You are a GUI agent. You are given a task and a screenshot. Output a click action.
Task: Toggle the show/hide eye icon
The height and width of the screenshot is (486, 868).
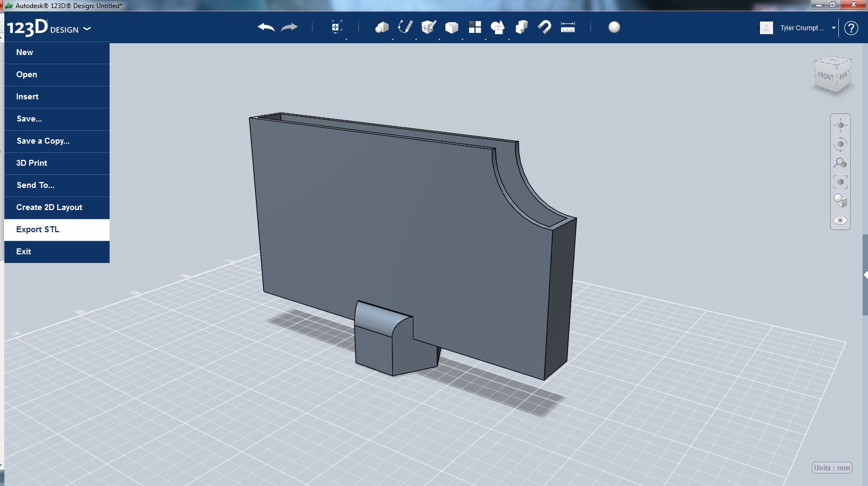[x=840, y=220]
